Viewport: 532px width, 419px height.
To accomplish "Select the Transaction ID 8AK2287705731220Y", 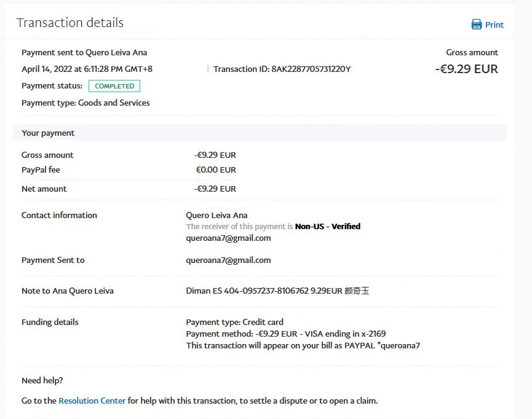I will click(311, 69).
